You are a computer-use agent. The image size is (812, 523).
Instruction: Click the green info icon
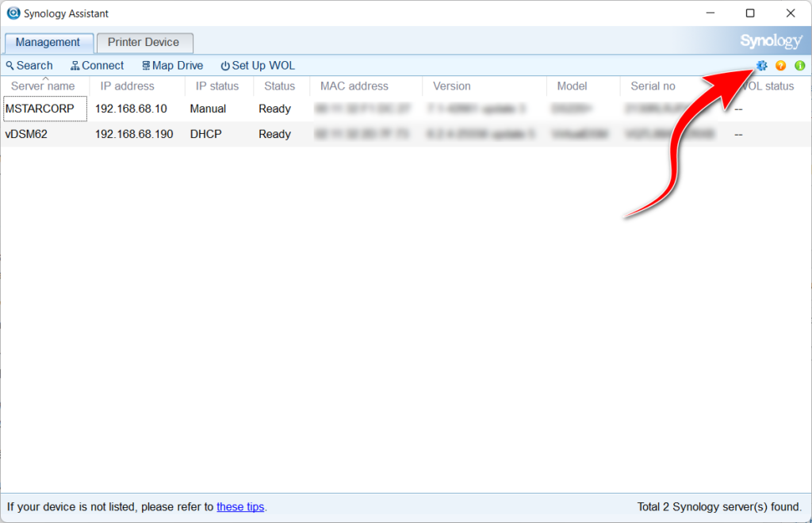pos(799,66)
